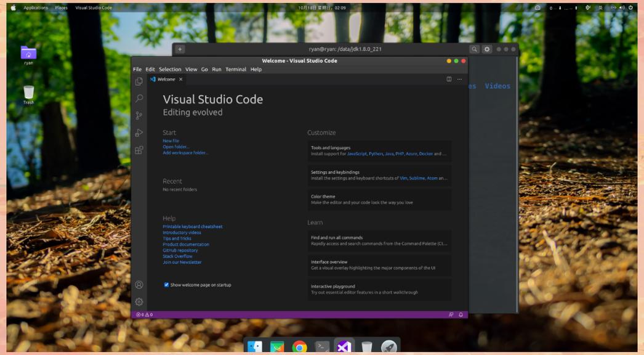Screen dimensions: 644x355
Task: Open the Edit menu
Action: pos(150,69)
